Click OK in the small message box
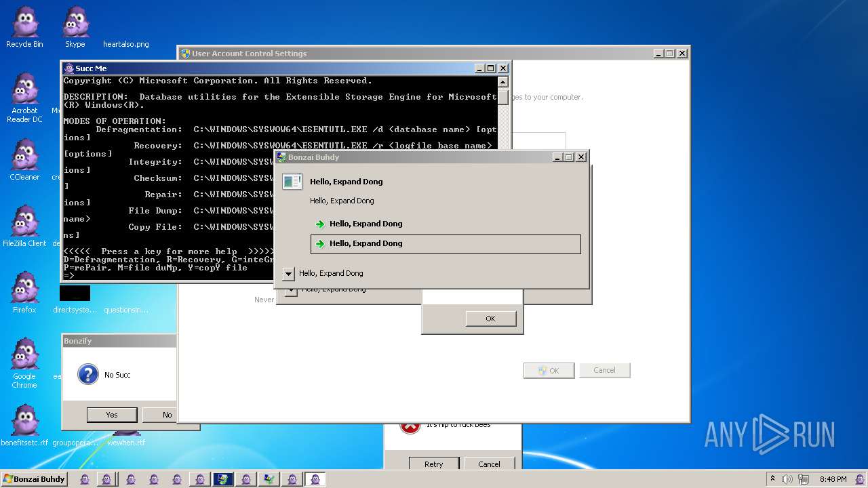This screenshot has height=488, width=868. (x=490, y=319)
